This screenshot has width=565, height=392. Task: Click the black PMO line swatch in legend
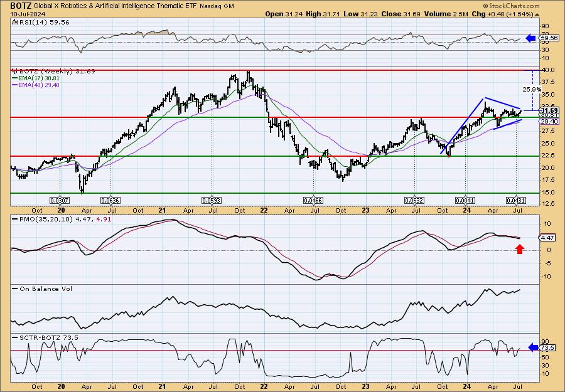point(15,219)
